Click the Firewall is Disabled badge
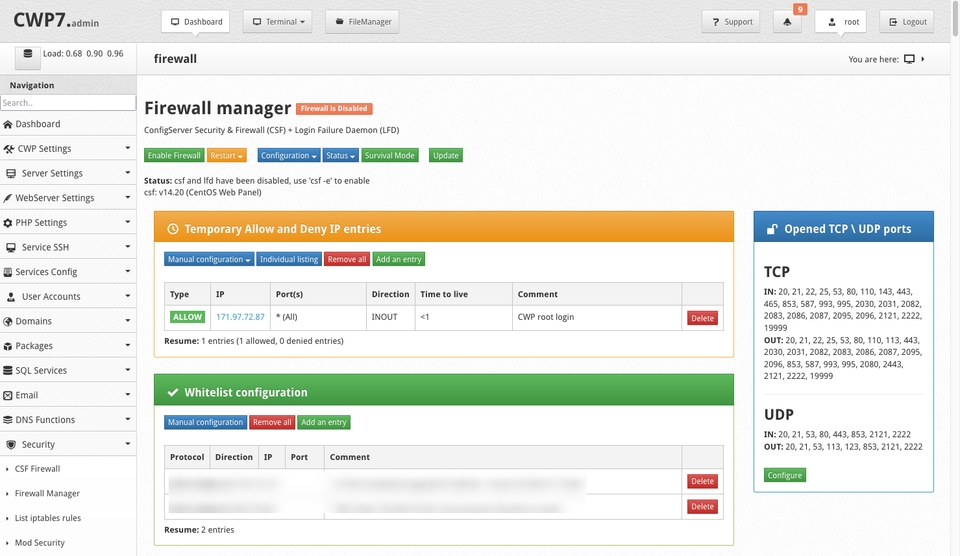Image resolution: width=960 pixels, height=556 pixels. (x=334, y=109)
